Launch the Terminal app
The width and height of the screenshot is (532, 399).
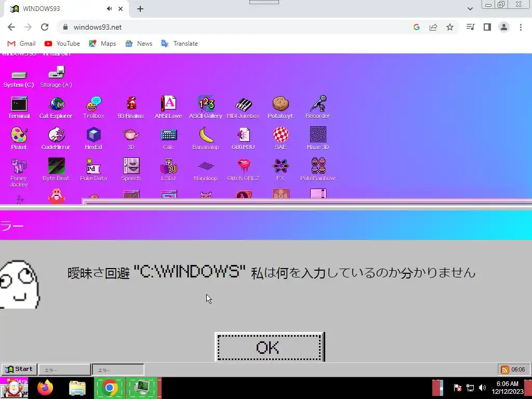[x=19, y=108]
